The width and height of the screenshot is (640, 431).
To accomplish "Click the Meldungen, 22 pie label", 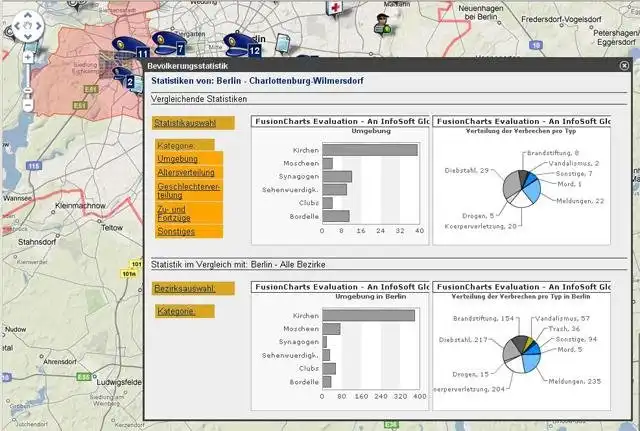I will tap(580, 201).
